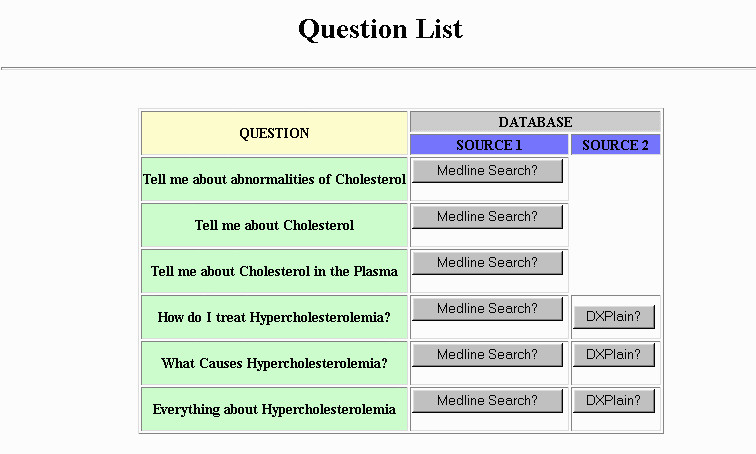
Task: Click the 'Tell me about Cholesterol' question cell
Action: point(274,226)
